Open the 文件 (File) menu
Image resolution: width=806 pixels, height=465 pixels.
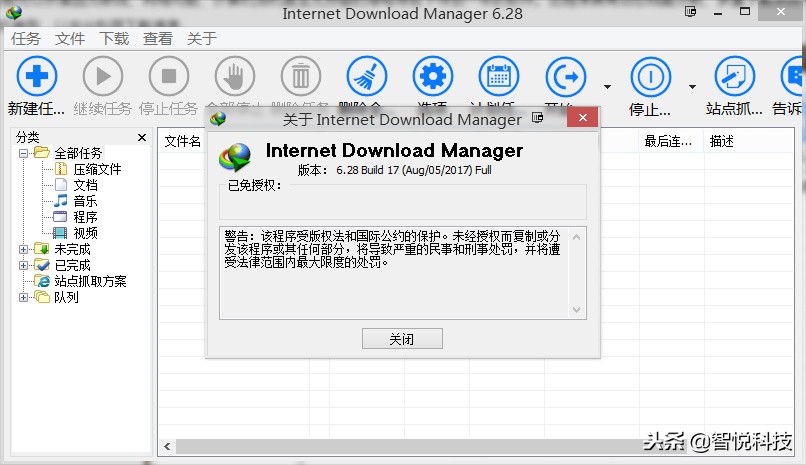click(x=70, y=39)
